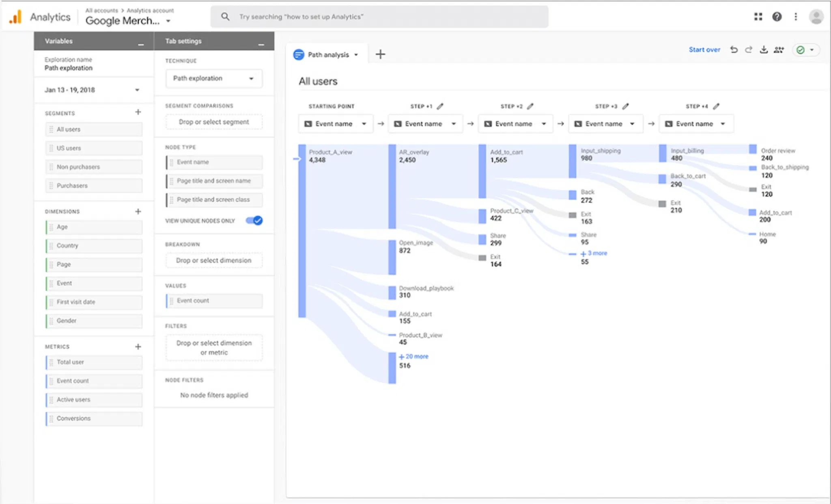831x504 pixels.
Task: Open the Technique dropdown showing Path exploration
Action: click(x=214, y=78)
